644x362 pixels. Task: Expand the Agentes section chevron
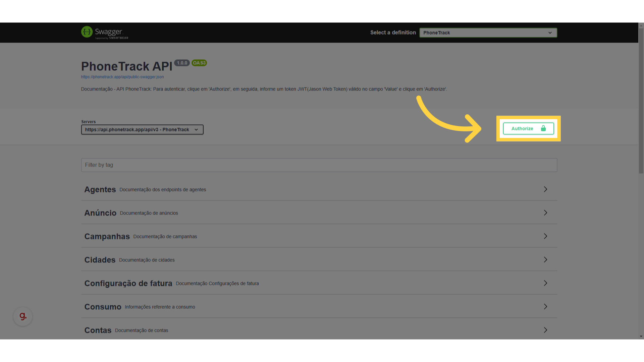(x=545, y=189)
